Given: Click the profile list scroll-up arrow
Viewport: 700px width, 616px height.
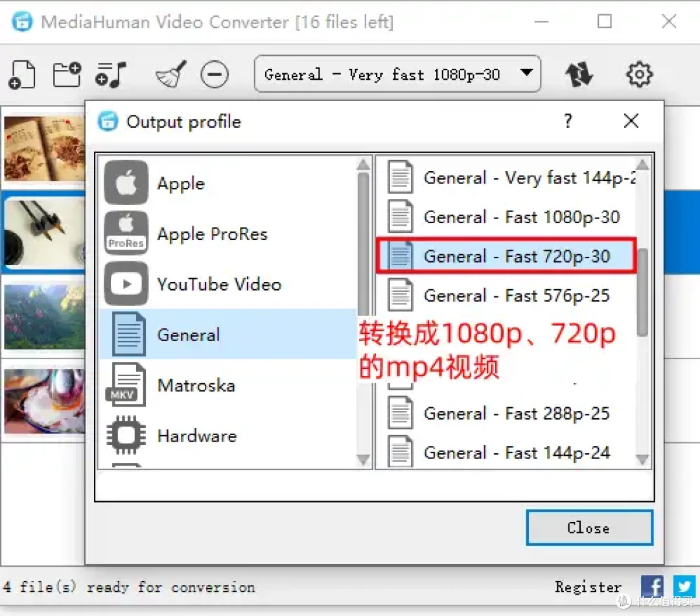Looking at the screenshot, I should [x=642, y=165].
